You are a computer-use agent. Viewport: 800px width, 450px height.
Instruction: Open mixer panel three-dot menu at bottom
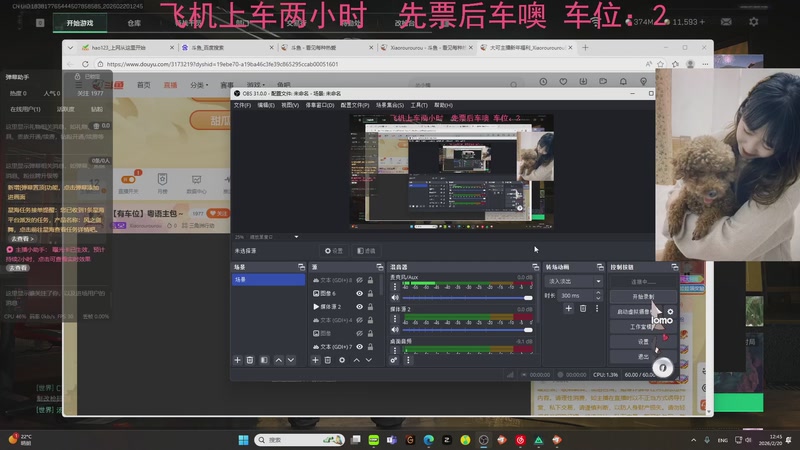click(408, 360)
